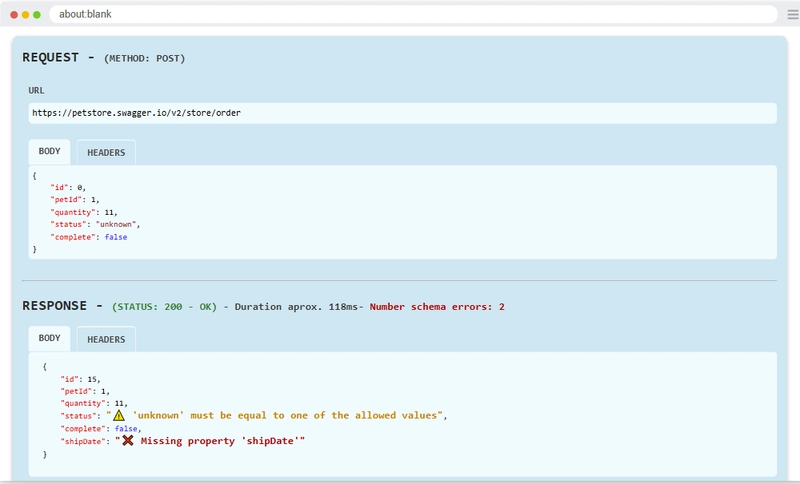Click the yellow warning triangle icon
The height and width of the screenshot is (484, 800).
tap(118, 415)
